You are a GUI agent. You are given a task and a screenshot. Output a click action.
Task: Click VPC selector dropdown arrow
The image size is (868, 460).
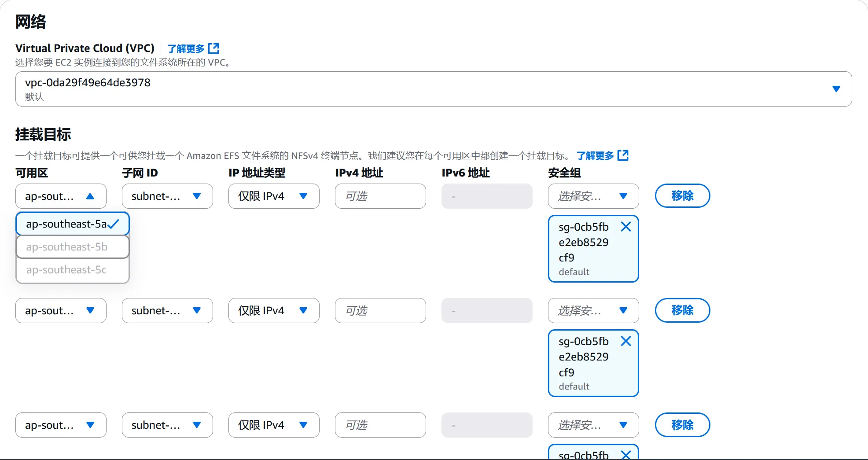point(836,89)
